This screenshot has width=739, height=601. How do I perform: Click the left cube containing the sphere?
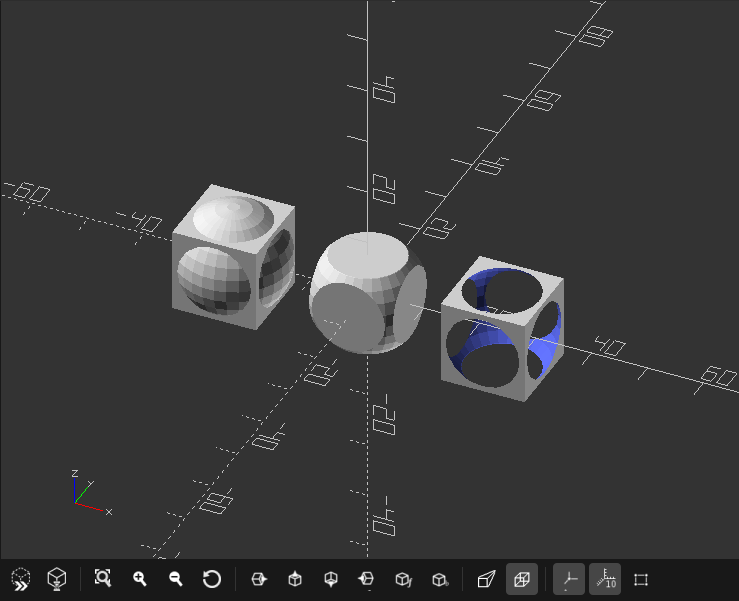click(232, 258)
